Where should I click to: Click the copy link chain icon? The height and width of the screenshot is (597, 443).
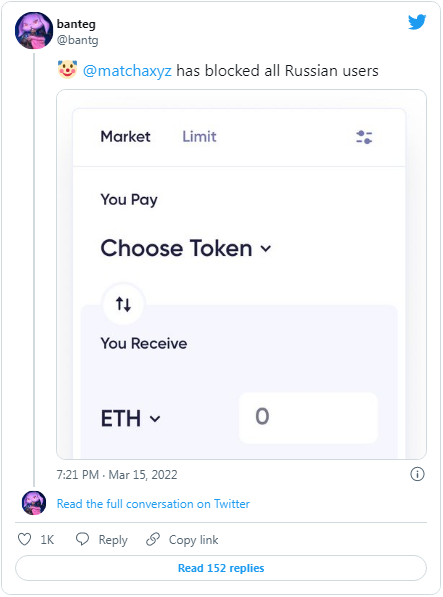coord(153,539)
